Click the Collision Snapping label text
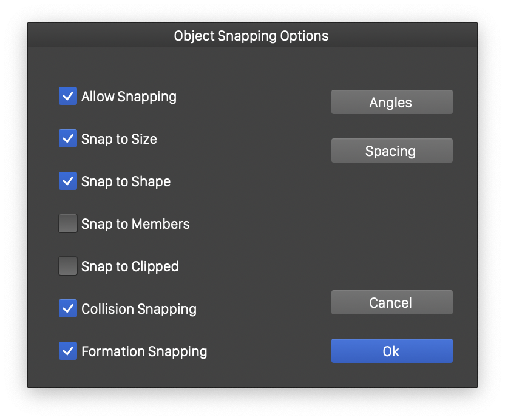Screen dimensions: 505x420 click(139, 309)
